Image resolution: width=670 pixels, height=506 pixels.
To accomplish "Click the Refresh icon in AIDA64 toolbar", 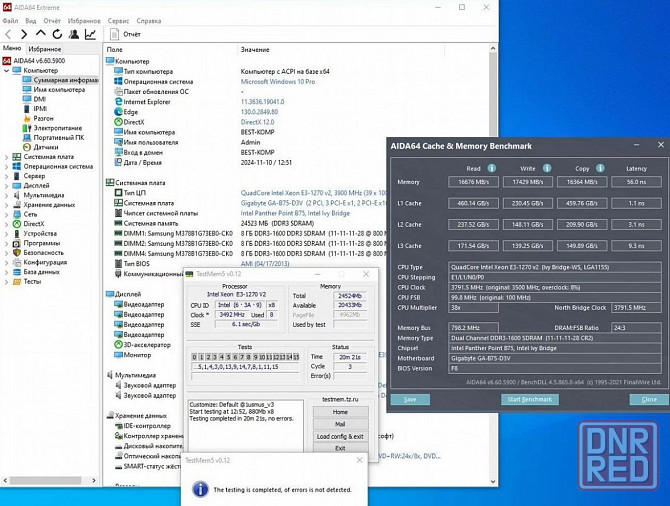I will tap(57, 34).
